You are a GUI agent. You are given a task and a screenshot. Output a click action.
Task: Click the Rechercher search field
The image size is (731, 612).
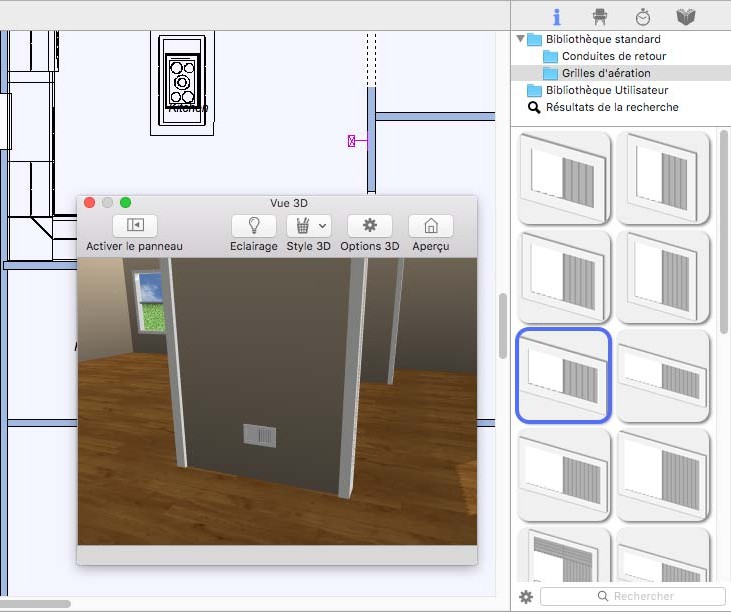click(x=630, y=597)
